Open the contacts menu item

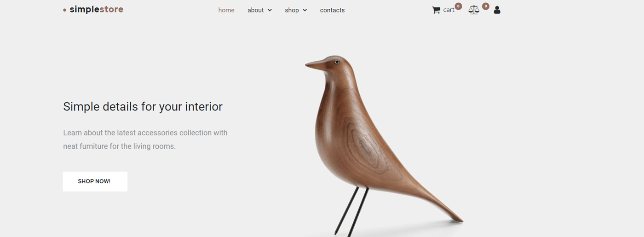332,10
